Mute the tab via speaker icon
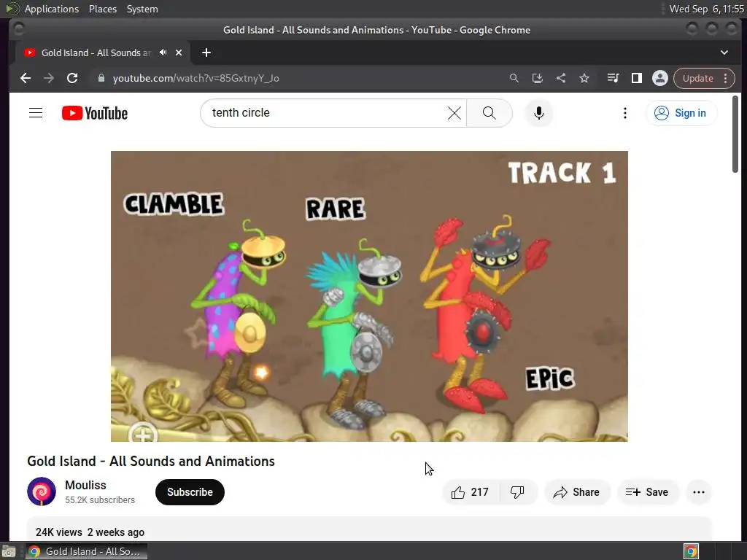This screenshot has width=747, height=560. [163, 52]
